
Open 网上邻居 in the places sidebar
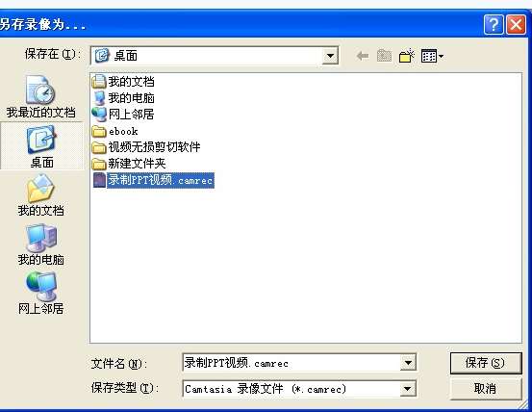pyautogui.click(x=40, y=294)
